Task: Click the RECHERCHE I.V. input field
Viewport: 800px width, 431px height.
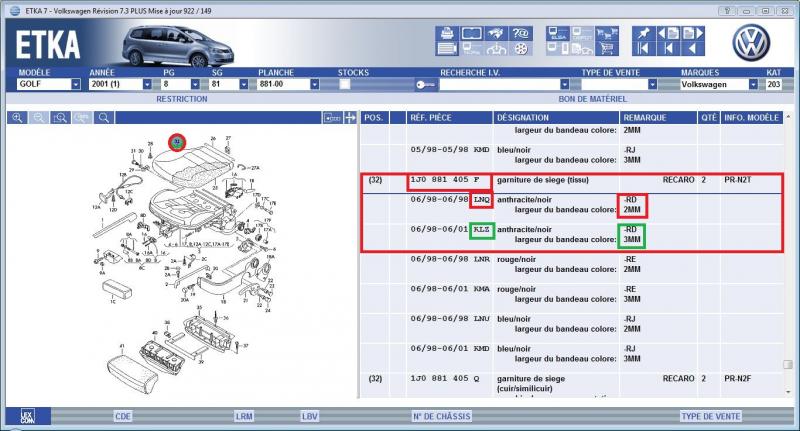Action: [500, 84]
